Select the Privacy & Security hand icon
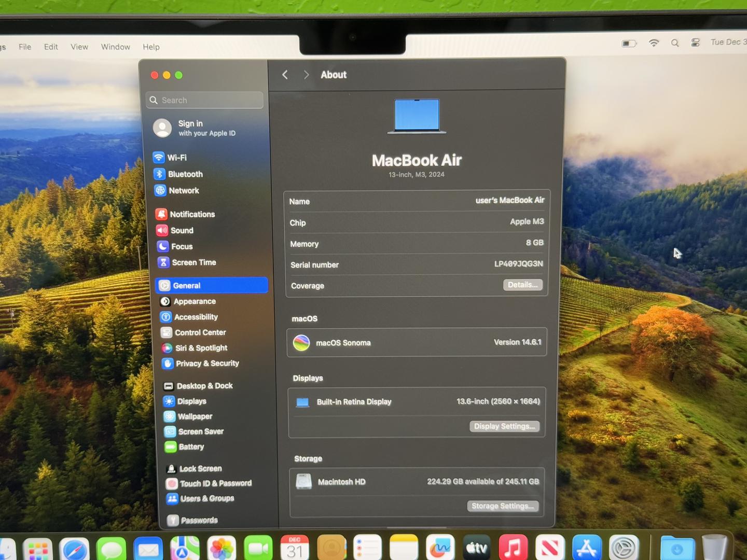747x560 pixels. [x=168, y=363]
